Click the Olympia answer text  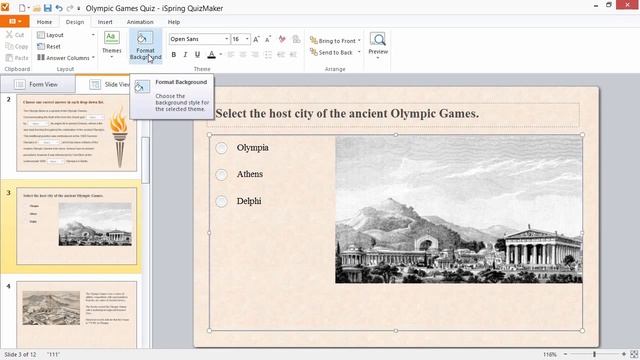(x=253, y=148)
